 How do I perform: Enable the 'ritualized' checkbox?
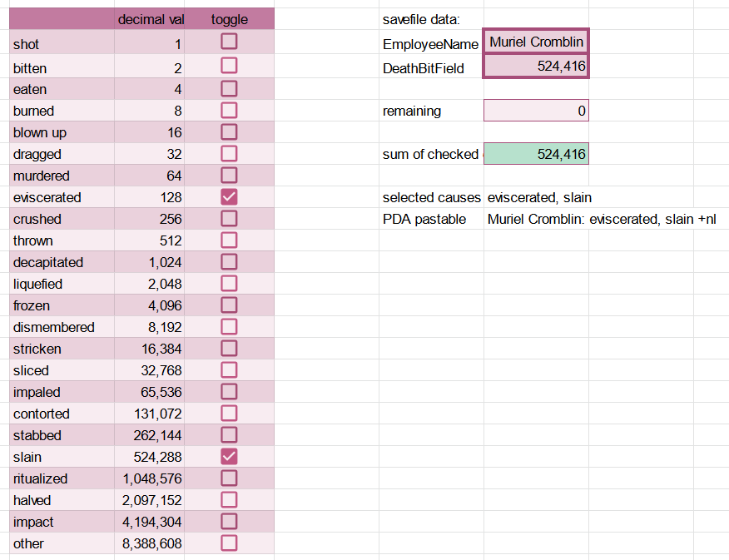tap(229, 478)
